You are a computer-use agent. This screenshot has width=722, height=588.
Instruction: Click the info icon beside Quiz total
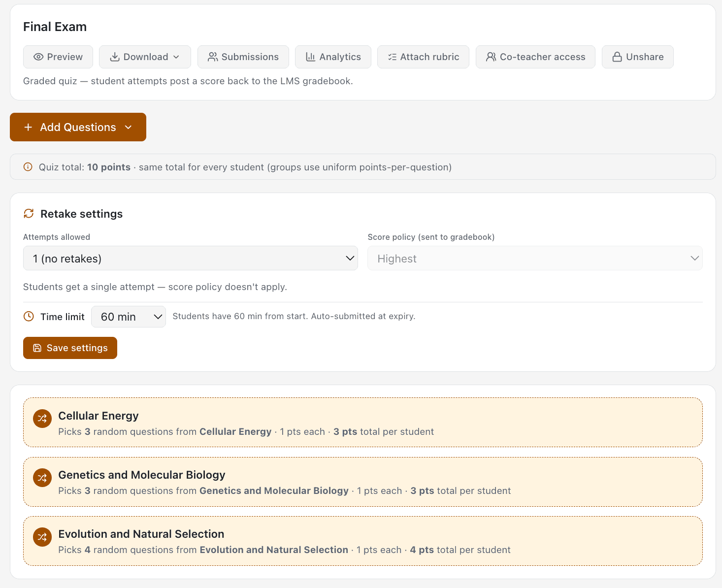28,167
